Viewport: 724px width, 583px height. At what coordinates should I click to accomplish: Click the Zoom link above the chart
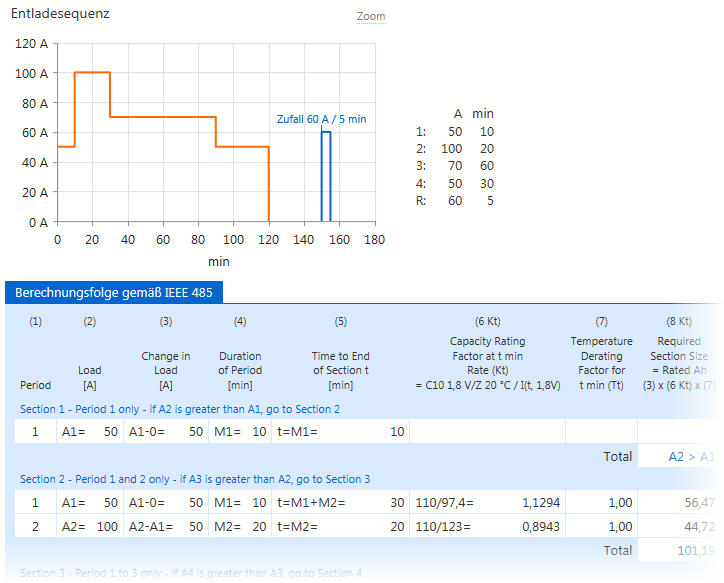[371, 17]
